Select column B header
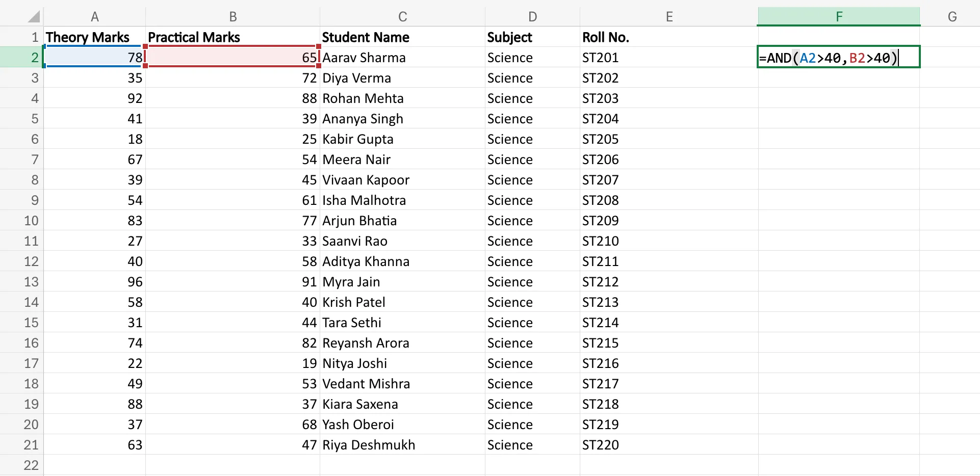980x476 pixels. 233,16
